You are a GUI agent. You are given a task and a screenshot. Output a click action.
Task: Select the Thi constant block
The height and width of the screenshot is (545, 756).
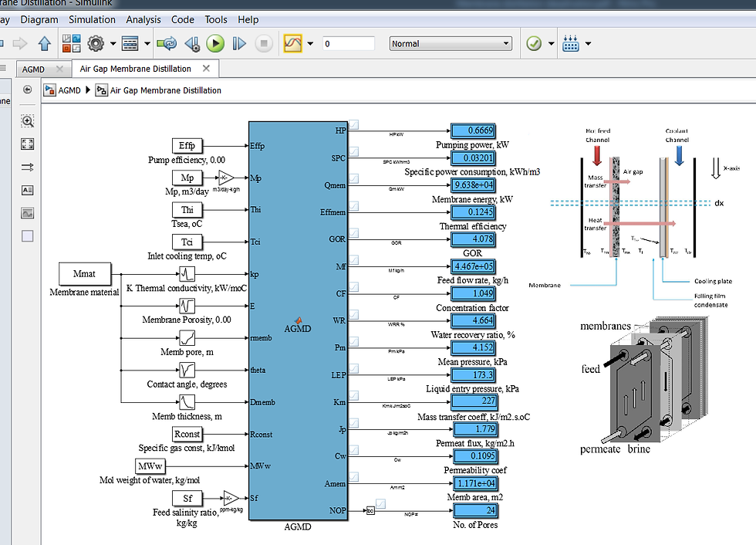[187, 209]
